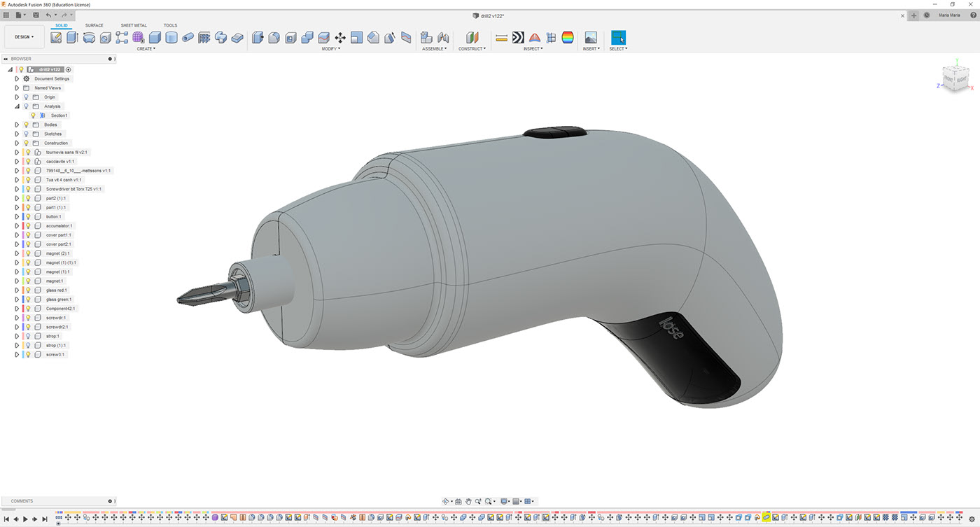Open the Section Analysis tool in Inspect
The height and width of the screenshot is (527, 980).
550,38
